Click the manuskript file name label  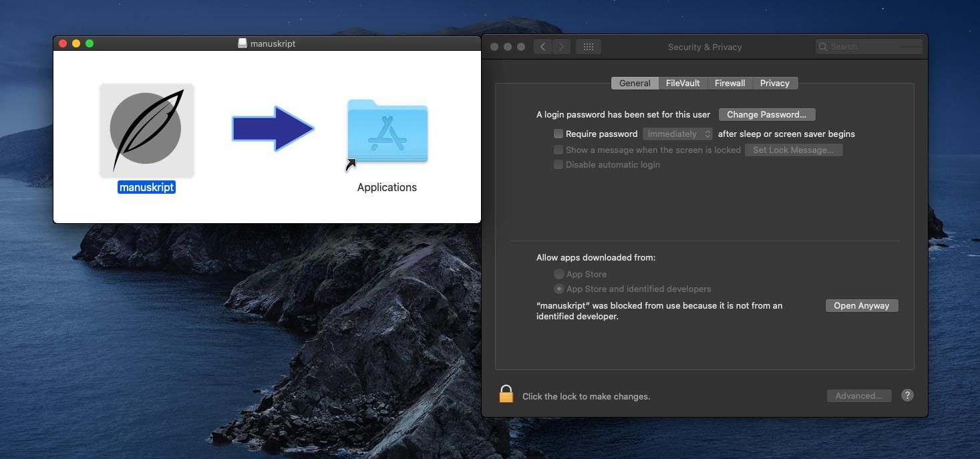coord(147,187)
